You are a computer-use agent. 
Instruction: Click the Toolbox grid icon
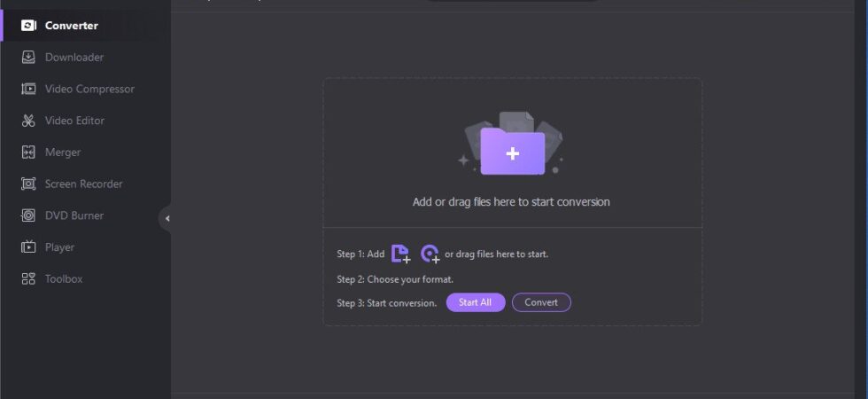pyautogui.click(x=28, y=278)
